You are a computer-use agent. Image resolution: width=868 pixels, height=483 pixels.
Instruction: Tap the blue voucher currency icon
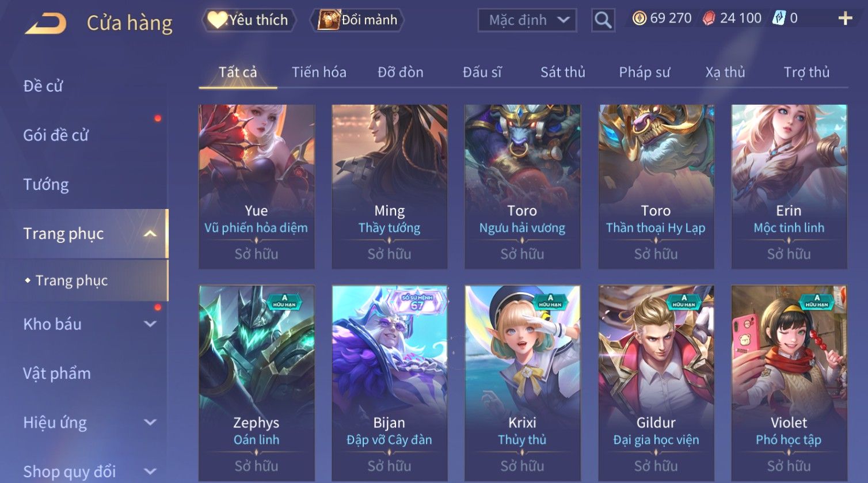pos(779,18)
